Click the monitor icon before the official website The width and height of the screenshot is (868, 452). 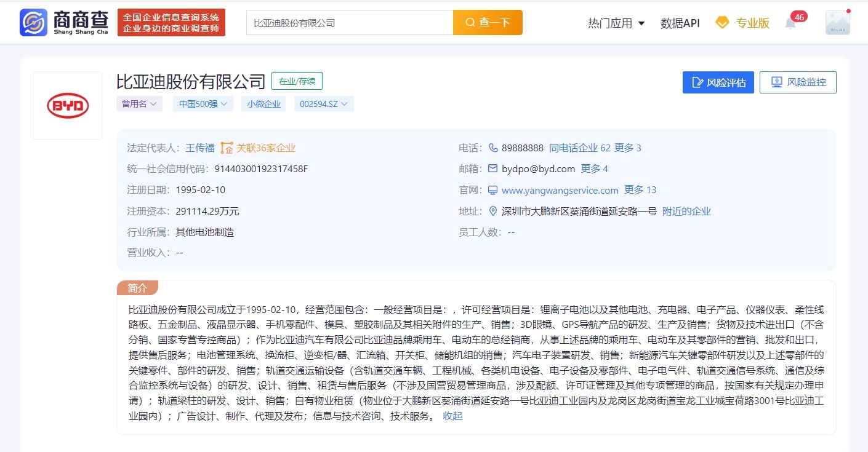pos(493,190)
